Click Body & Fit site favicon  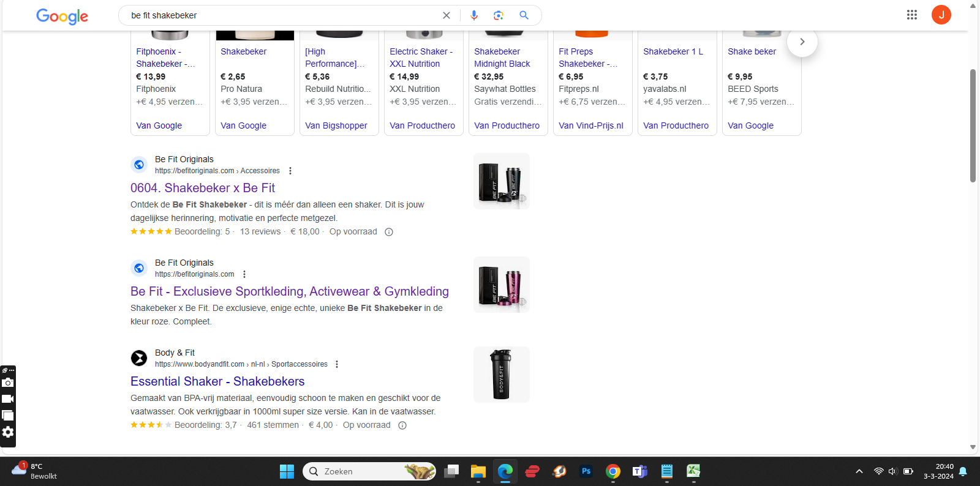click(x=139, y=358)
